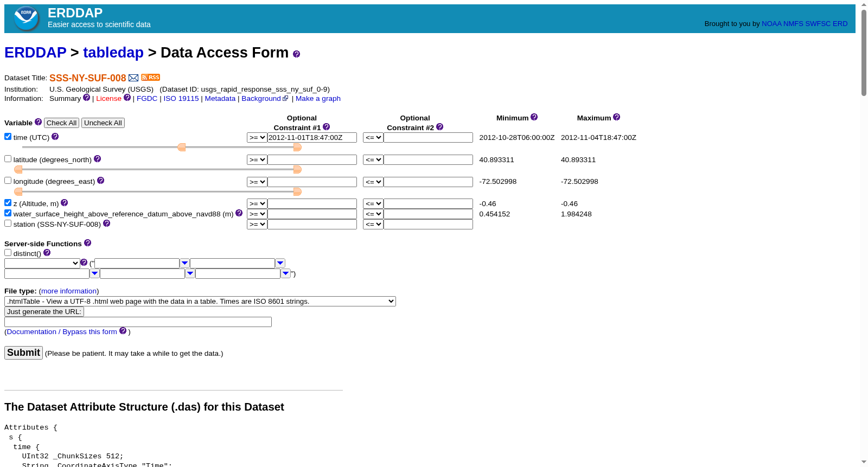Uncheck the time (UTC) variable checkbox

(x=8, y=137)
